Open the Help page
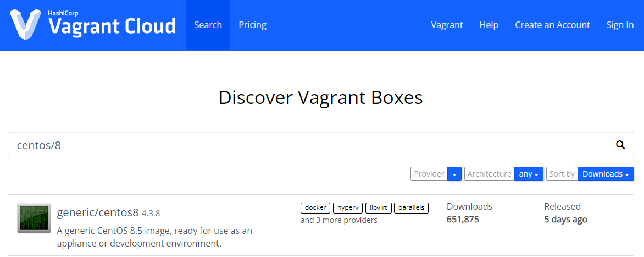The height and width of the screenshot is (257, 644). pyautogui.click(x=488, y=25)
